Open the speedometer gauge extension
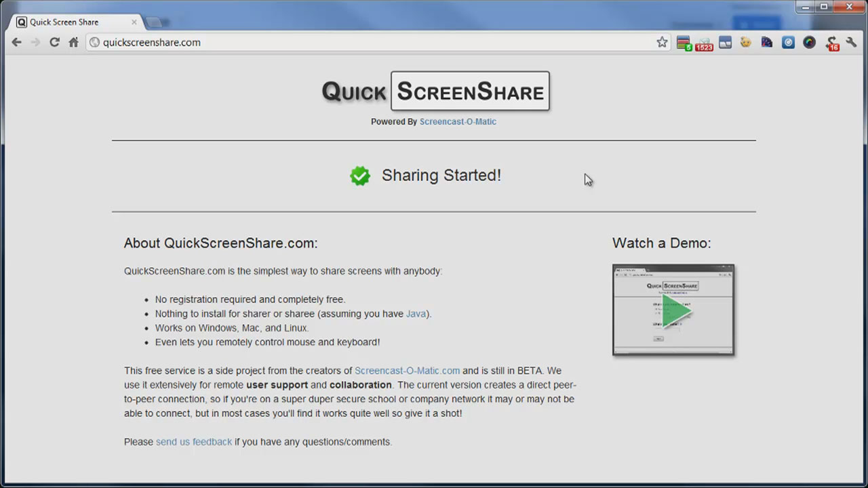Screen dimensions: 868x488 coord(767,42)
